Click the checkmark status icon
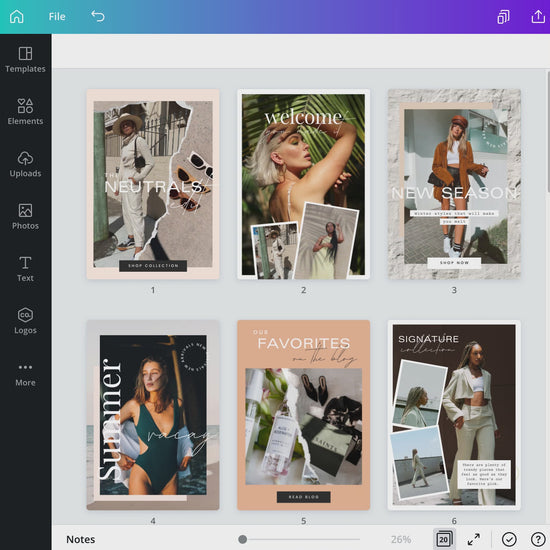The width and height of the screenshot is (550, 550). (x=509, y=539)
